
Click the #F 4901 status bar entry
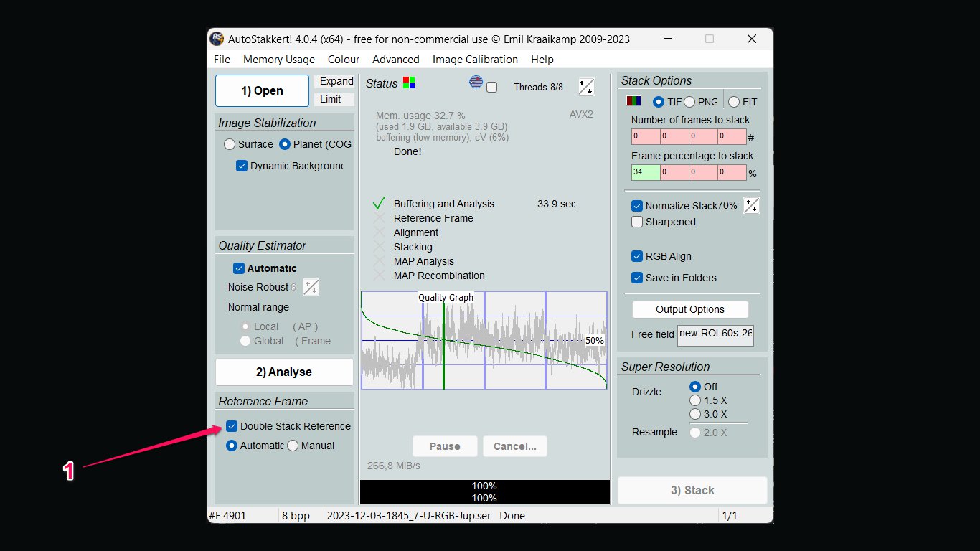[228, 515]
